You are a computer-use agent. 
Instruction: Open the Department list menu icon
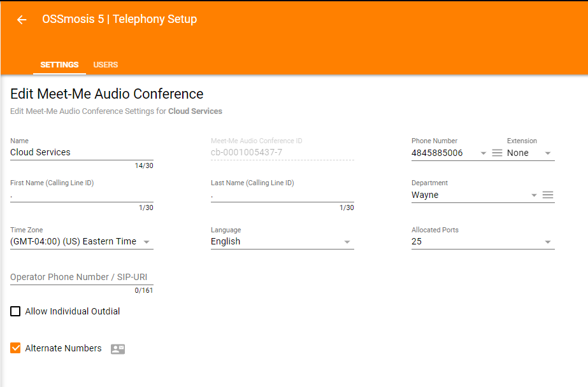[548, 195]
